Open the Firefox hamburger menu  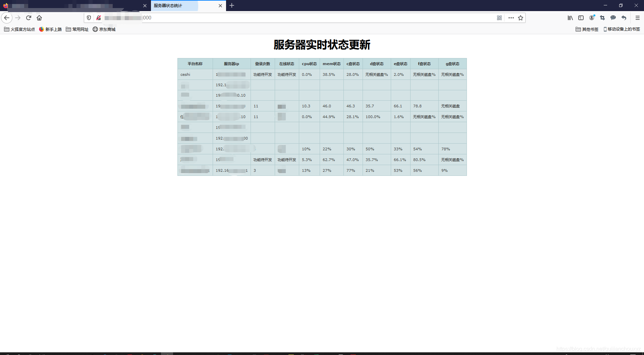[x=638, y=18]
